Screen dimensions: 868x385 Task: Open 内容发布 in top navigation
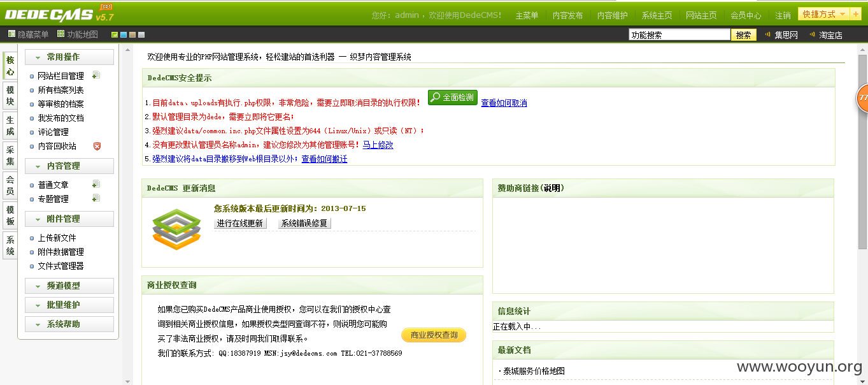pos(567,15)
